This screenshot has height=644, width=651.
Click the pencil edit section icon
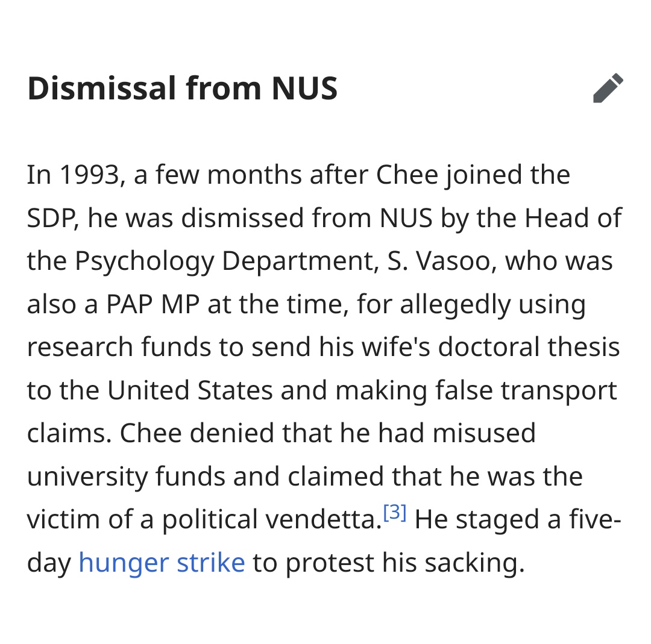(608, 88)
